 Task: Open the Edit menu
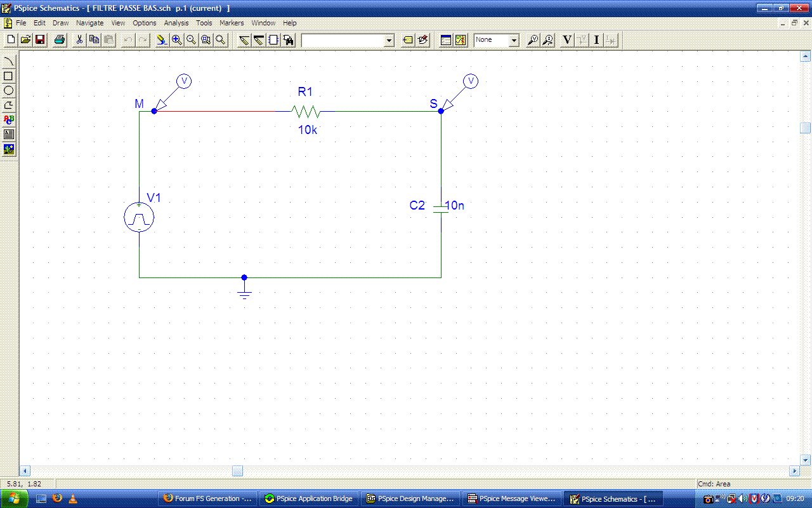click(39, 23)
